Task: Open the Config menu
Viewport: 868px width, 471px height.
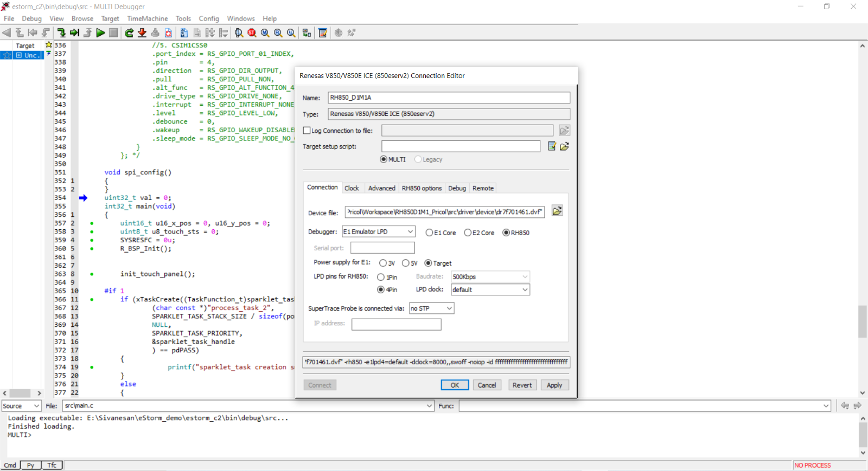Action: point(209,18)
